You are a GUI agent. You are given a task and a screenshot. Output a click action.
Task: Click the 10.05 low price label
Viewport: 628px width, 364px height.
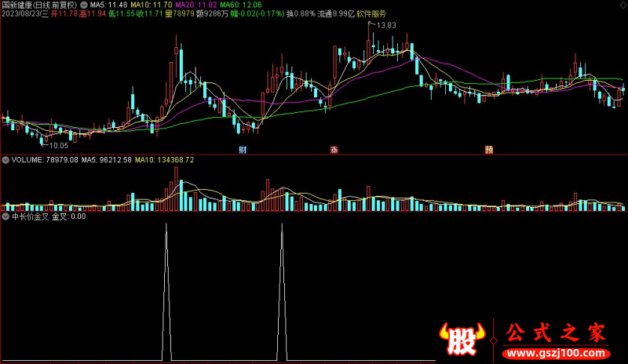(58, 146)
